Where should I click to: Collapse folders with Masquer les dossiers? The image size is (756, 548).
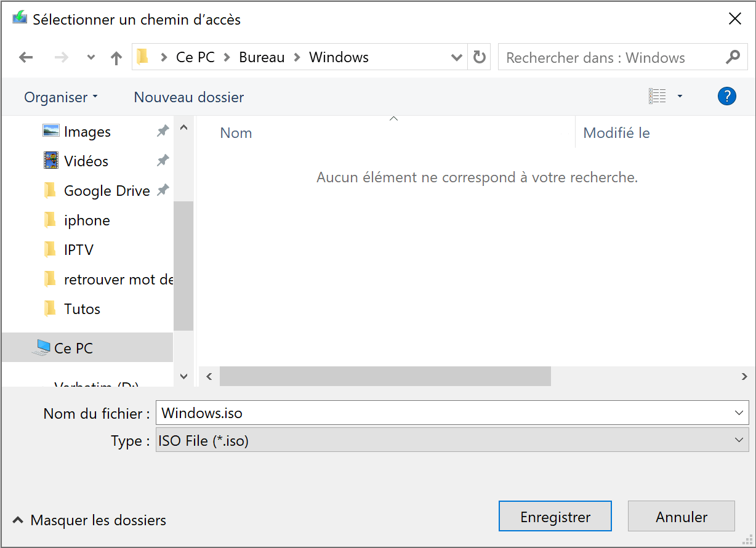pyautogui.click(x=90, y=520)
